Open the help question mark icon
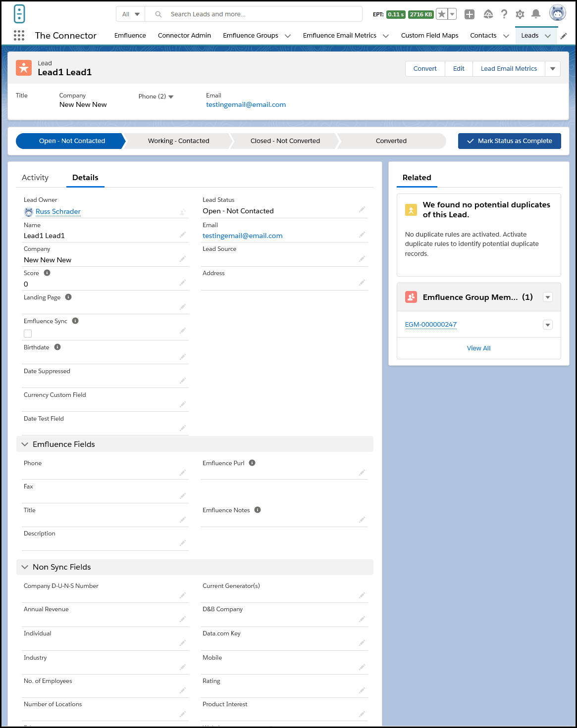577x728 pixels. tap(504, 14)
